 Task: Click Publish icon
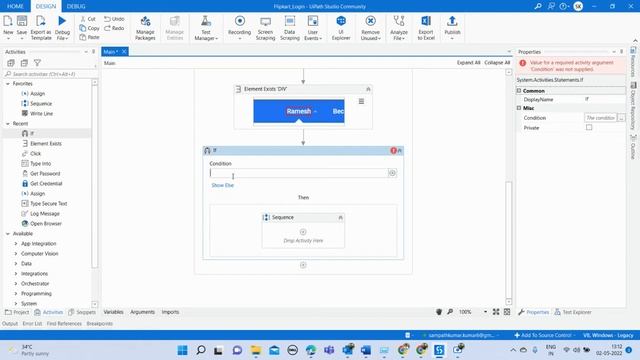pos(452,21)
